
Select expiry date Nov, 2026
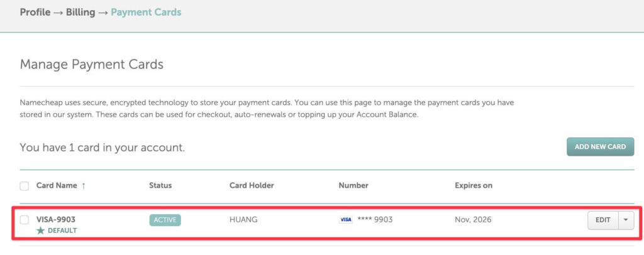coord(473,220)
